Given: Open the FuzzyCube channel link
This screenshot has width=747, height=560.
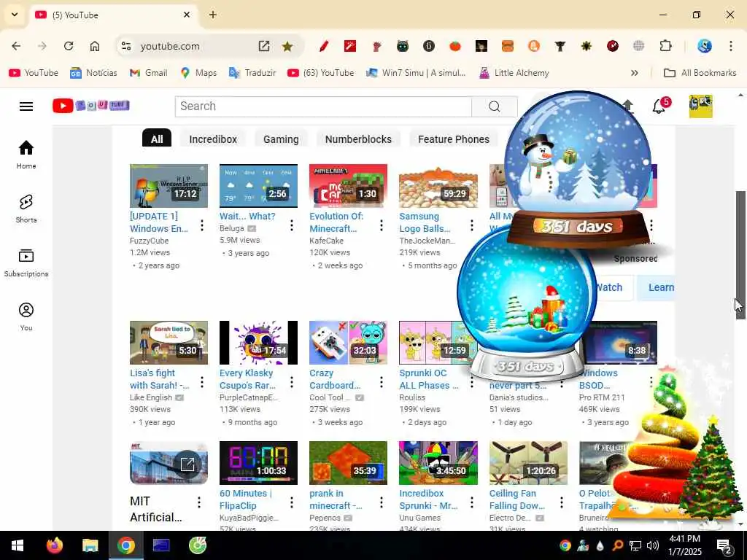Looking at the screenshot, I should tap(149, 241).
